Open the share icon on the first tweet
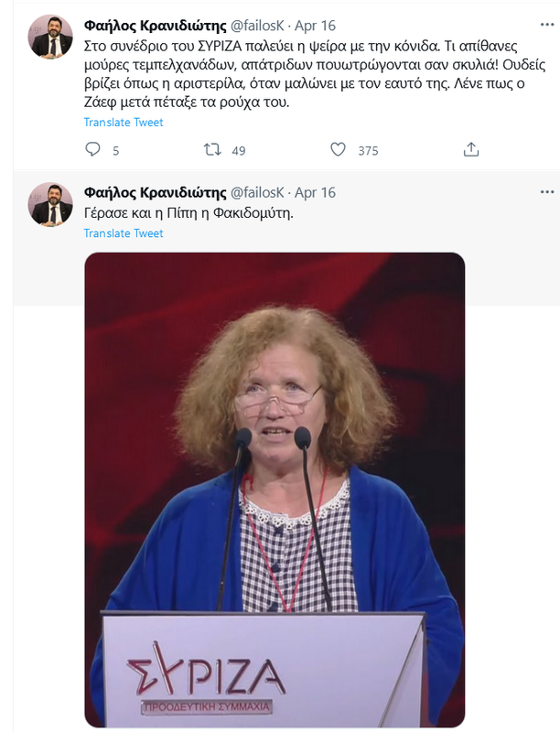The width and height of the screenshot is (560, 732). (471, 150)
